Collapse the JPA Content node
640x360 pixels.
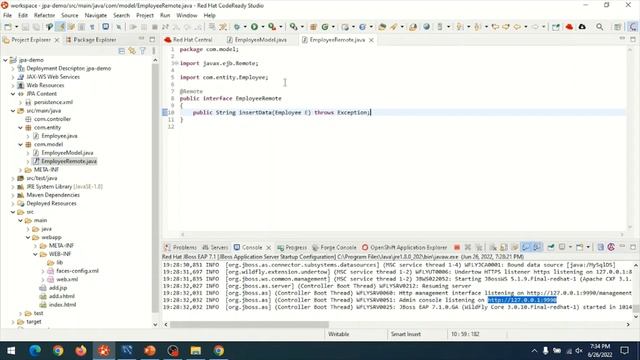(x=13, y=94)
